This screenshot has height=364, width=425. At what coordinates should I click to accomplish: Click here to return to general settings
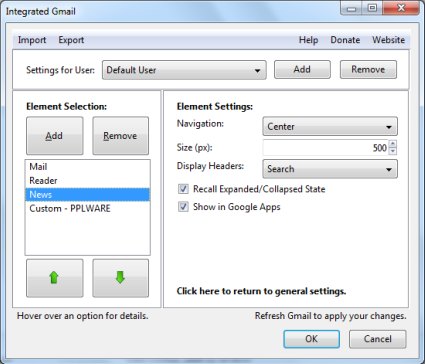pyautogui.click(x=261, y=291)
